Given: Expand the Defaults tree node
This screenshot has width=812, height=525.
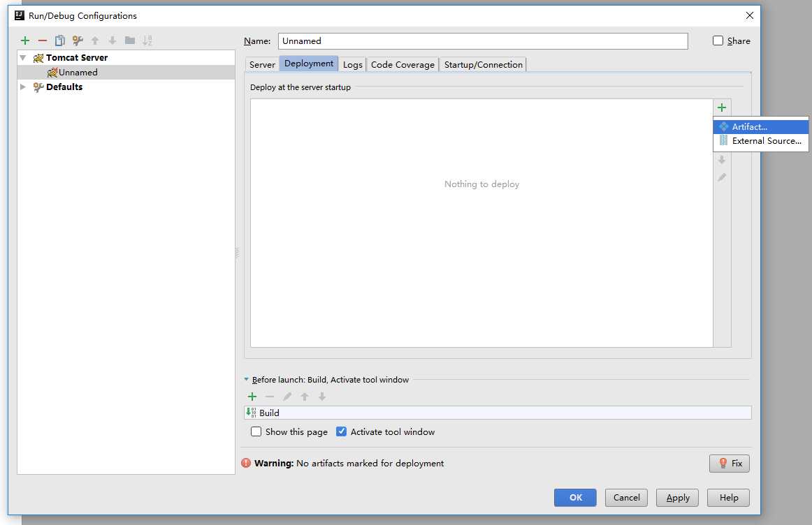Looking at the screenshot, I should click(23, 87).
